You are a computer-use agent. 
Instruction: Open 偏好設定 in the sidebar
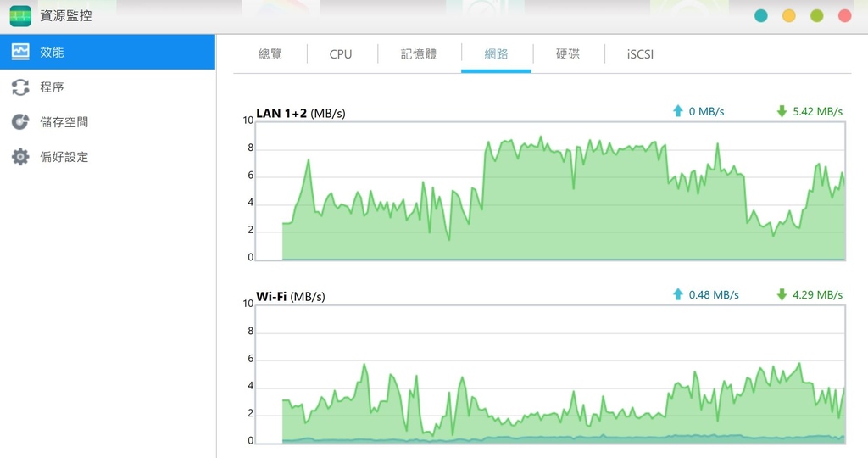tap(108, 157)
